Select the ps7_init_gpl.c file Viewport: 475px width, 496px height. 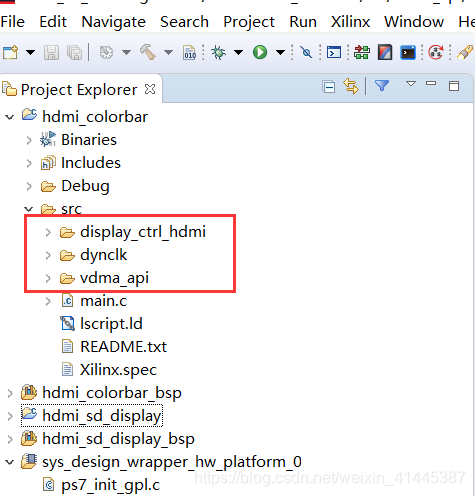[x=111, y=485]
